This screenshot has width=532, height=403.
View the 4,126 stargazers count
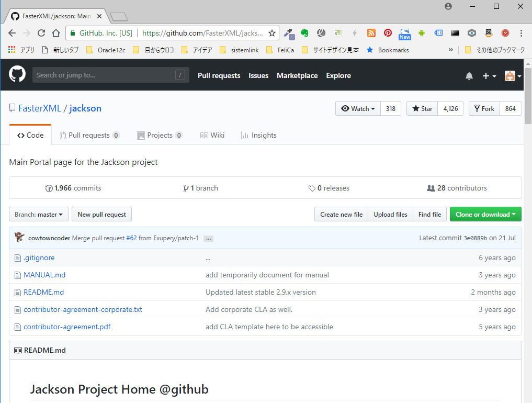tap(450, 109)
